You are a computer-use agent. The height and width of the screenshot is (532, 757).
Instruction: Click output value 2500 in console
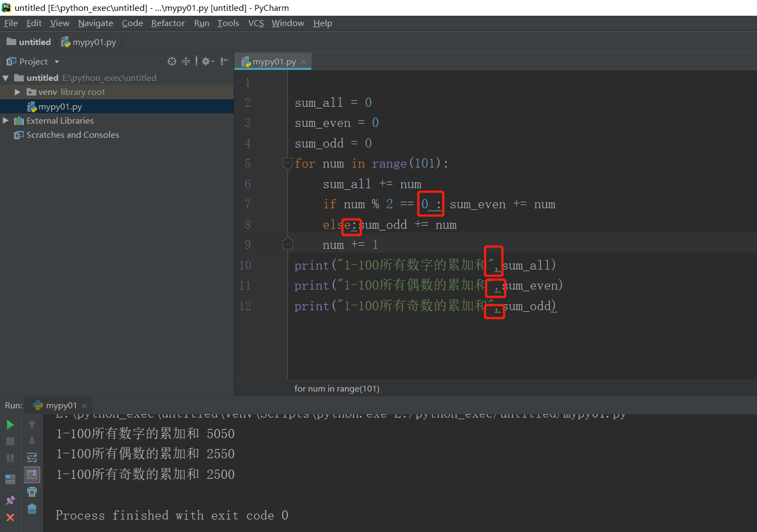(x=221, y=475)
